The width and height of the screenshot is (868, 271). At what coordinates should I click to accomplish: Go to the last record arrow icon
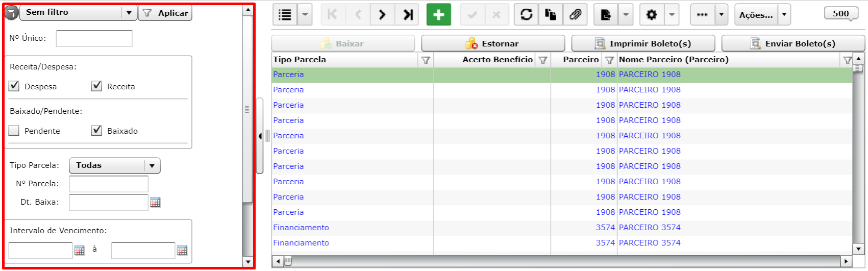point(408,15)
